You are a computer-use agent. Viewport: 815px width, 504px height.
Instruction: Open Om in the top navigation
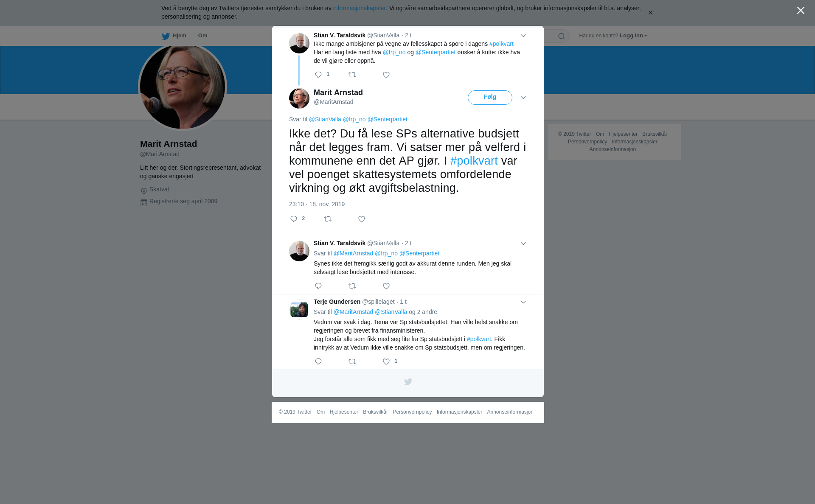[x=202, y=36]
